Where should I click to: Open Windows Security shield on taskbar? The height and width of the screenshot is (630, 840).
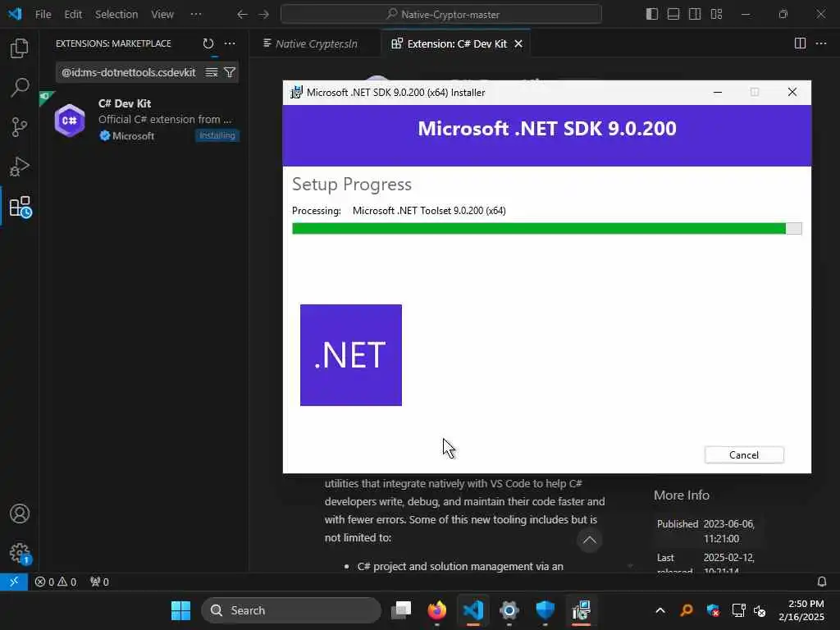click(x=545, y=610)
